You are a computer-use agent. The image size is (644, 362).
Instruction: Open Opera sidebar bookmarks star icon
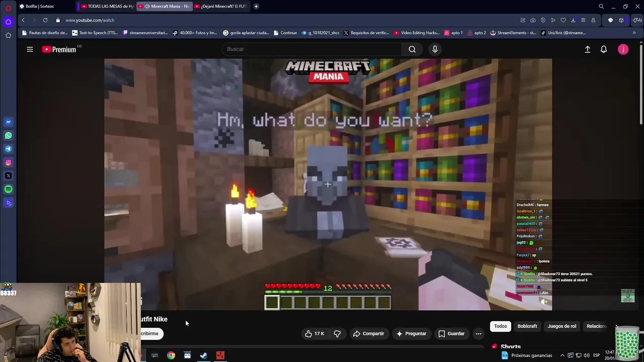pos(8,35)
